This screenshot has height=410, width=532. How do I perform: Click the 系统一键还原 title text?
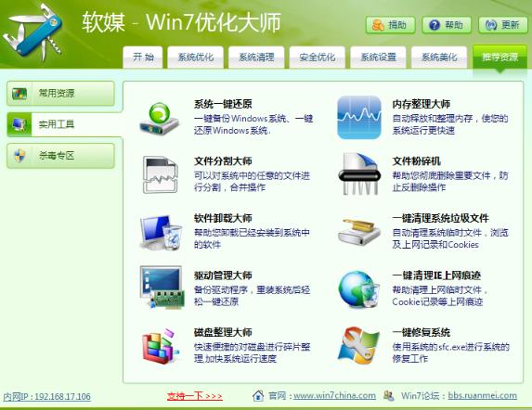click(x=223, y=104)
